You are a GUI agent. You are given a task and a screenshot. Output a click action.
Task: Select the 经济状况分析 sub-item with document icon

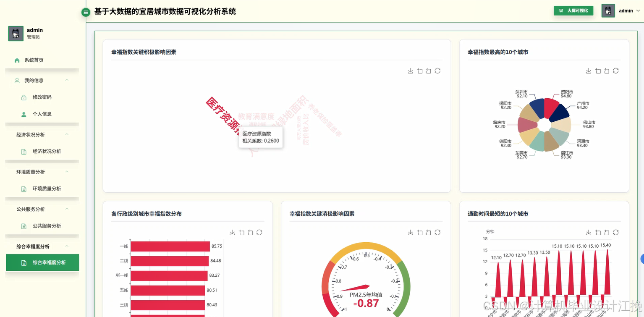(42, 152)
